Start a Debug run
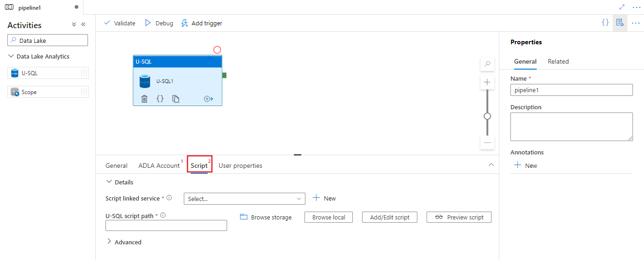This screenshot has width=644, height=260. point(159,23)
